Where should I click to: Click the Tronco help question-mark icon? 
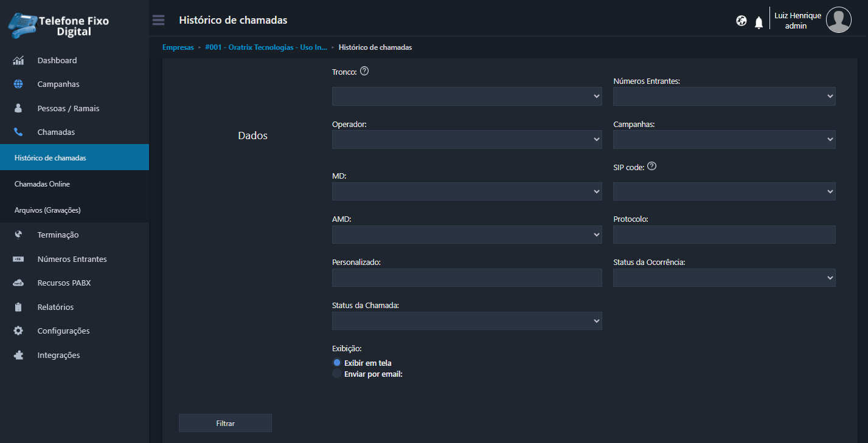point(364,71)
